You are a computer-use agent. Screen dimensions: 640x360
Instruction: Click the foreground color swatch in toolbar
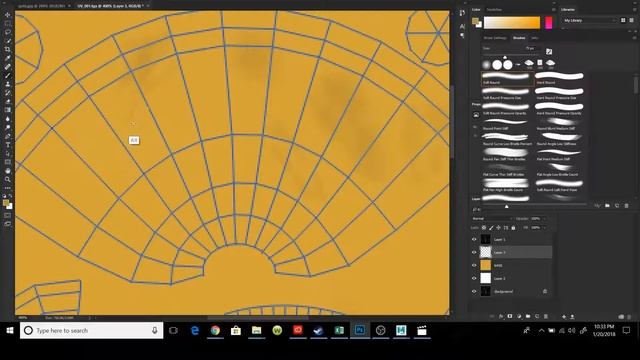point(6,203)
